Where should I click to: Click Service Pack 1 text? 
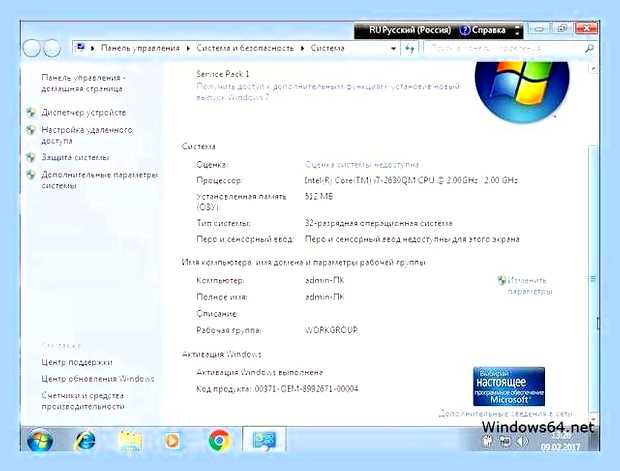(223, 74)
